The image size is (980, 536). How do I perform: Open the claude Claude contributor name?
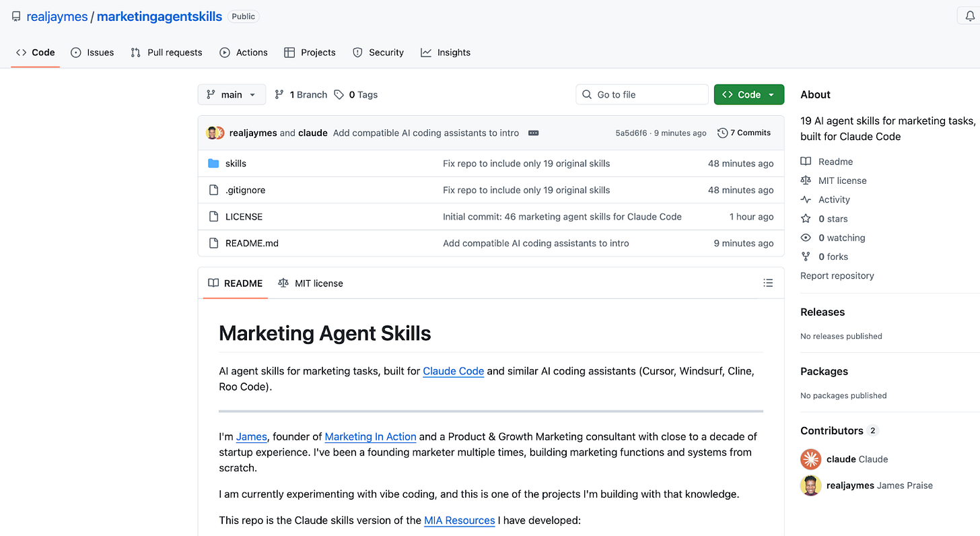tap(858, 459)
